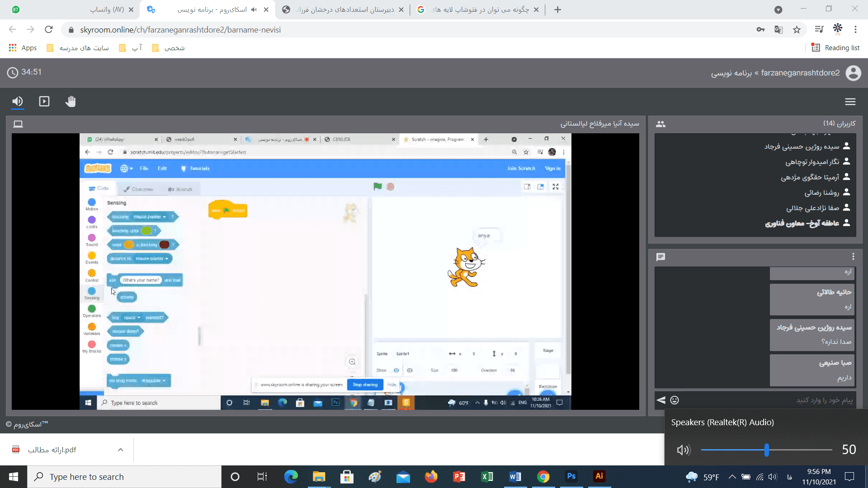Open the Windows Start menu
This screenshot has height=488, width=868.
pos(14,477)
